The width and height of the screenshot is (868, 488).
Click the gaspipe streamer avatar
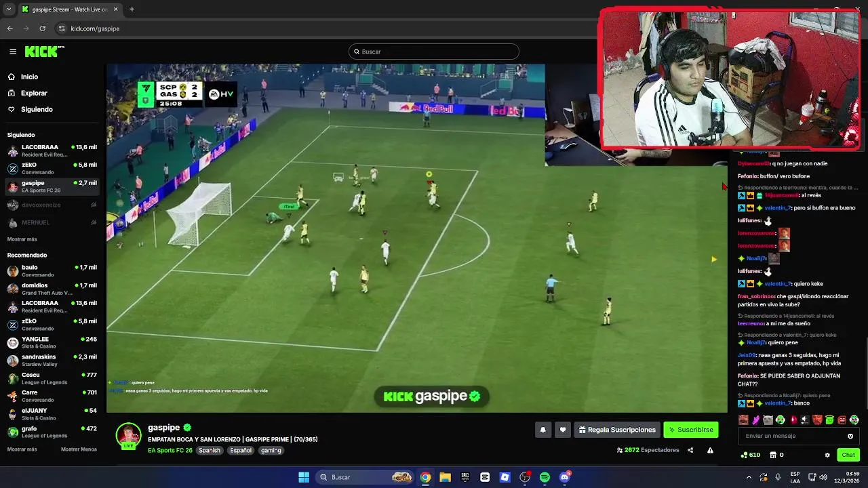click(128, 435)
